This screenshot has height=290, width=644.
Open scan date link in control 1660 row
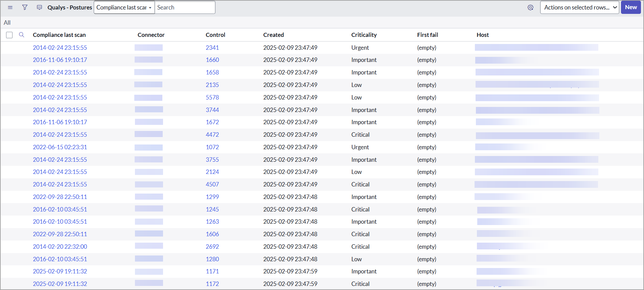coord(60,60)
